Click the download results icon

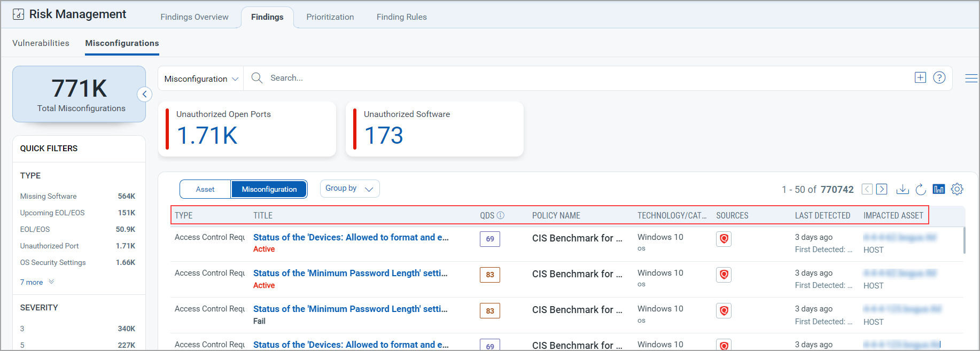(903, 189)
